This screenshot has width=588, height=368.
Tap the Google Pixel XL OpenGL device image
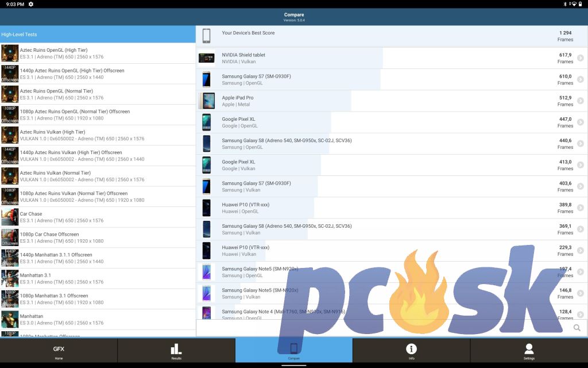[207, 122]
